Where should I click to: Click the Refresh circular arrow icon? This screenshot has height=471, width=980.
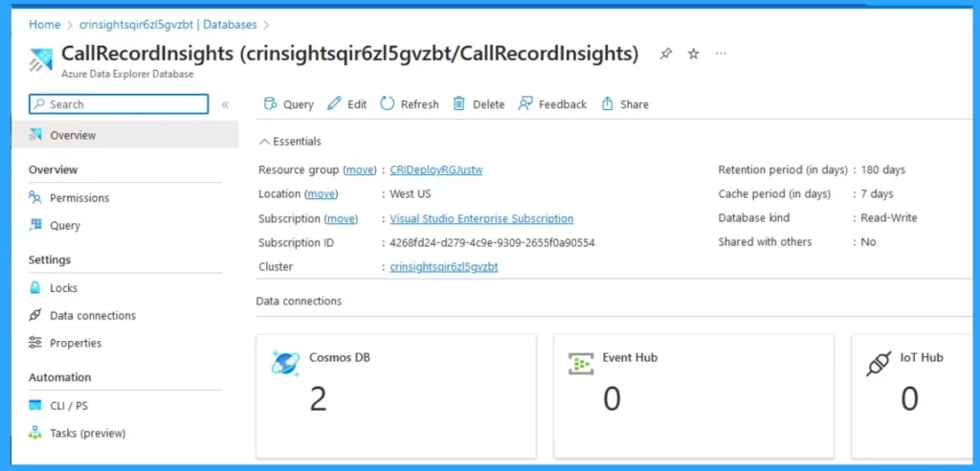(x=388, y=103)
